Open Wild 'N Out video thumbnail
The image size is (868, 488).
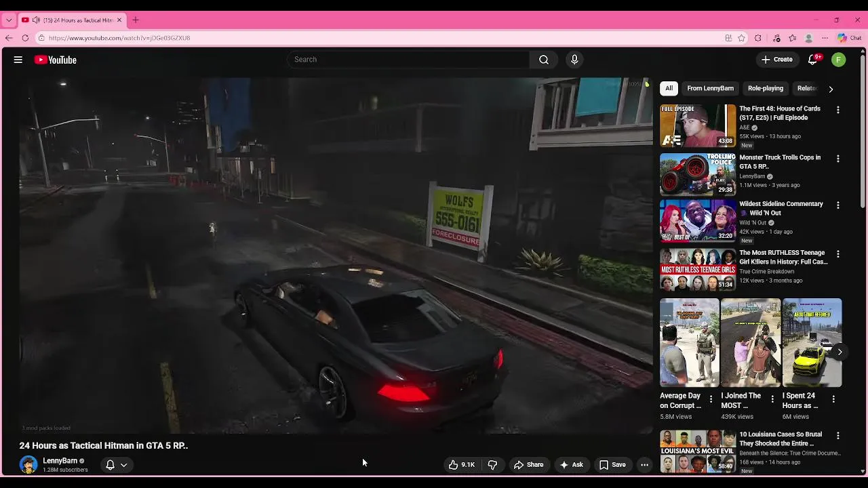[698, 220]
